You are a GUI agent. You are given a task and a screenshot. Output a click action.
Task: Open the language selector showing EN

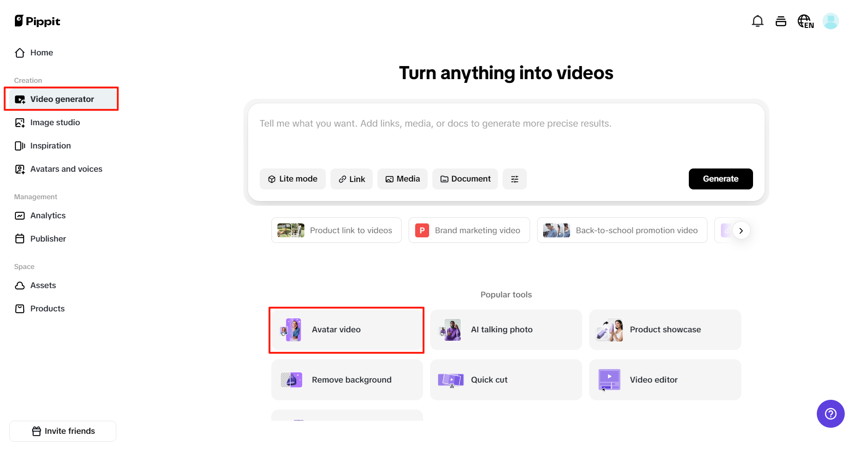point(806,21)
